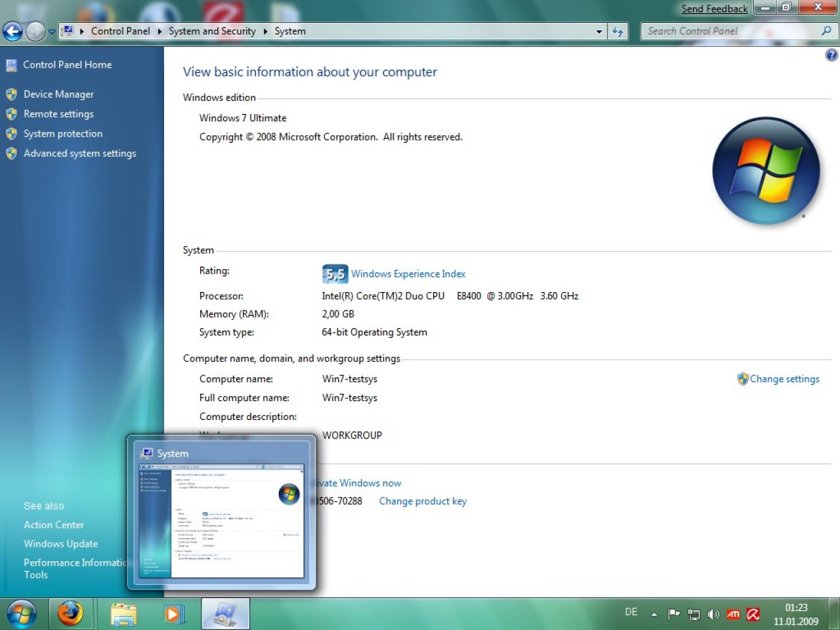Click the network tray icon
This screenshot has width=840, height=630.
click(694, 614)
